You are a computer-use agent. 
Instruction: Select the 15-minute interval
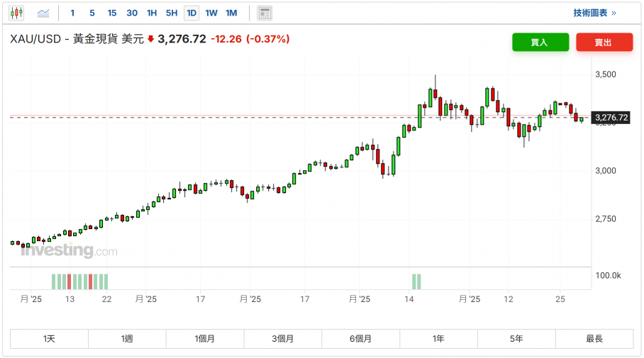point(112,13)
